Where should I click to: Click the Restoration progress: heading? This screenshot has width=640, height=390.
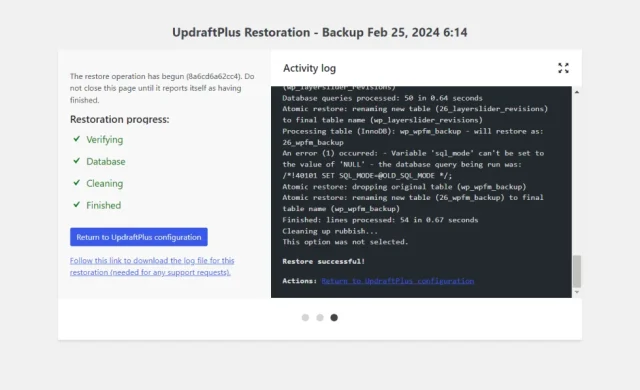(x=120, y=120)
